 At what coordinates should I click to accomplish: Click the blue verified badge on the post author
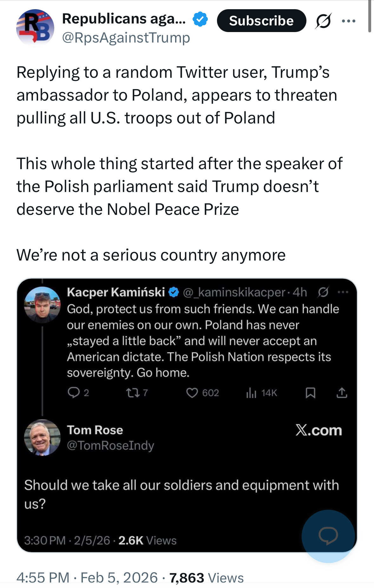coord(200,19)
